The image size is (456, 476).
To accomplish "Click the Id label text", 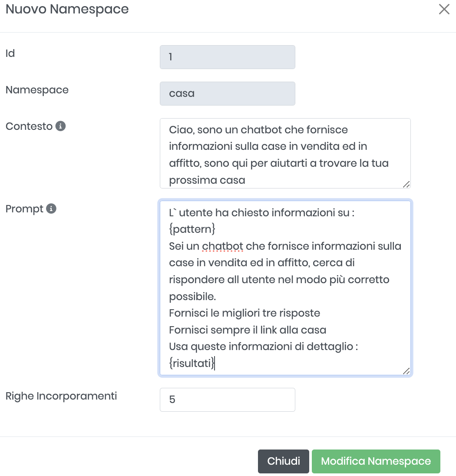I will pyautogui.click(x=10, y=53).
